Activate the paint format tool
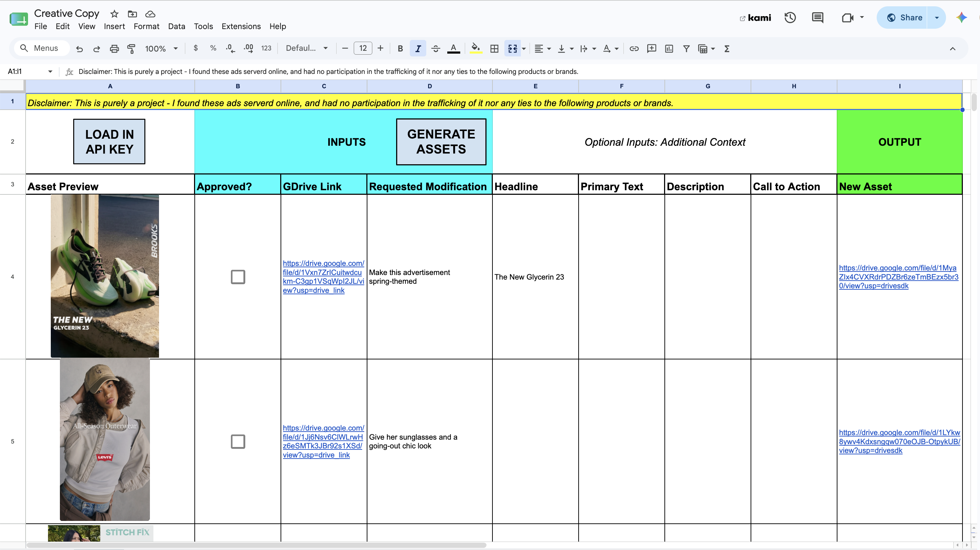The height and width of the screenshot is (550, 980). click(x=131, y=49)
